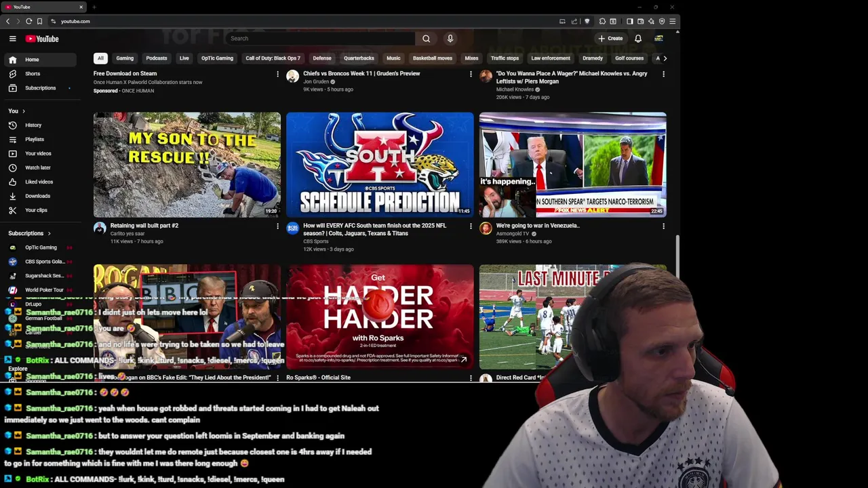
Task: Select the Podcasts filter chip
Action: coord(157,58)
